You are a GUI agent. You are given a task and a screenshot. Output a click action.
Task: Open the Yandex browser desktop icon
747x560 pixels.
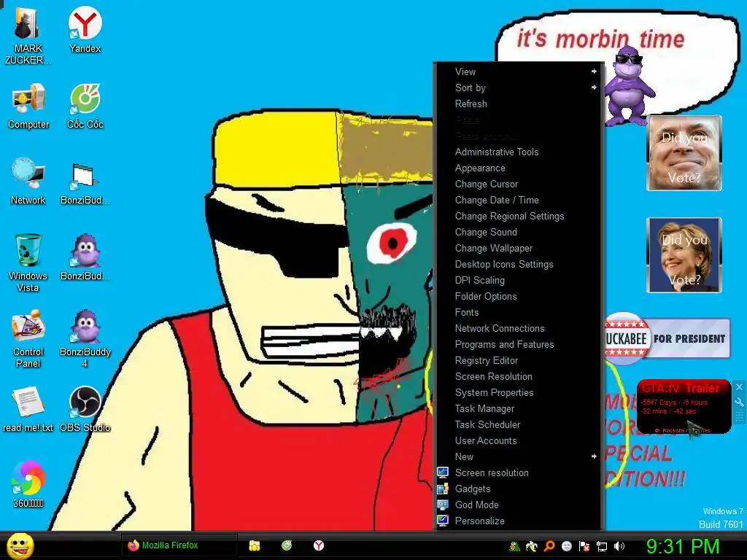[85, 30]
